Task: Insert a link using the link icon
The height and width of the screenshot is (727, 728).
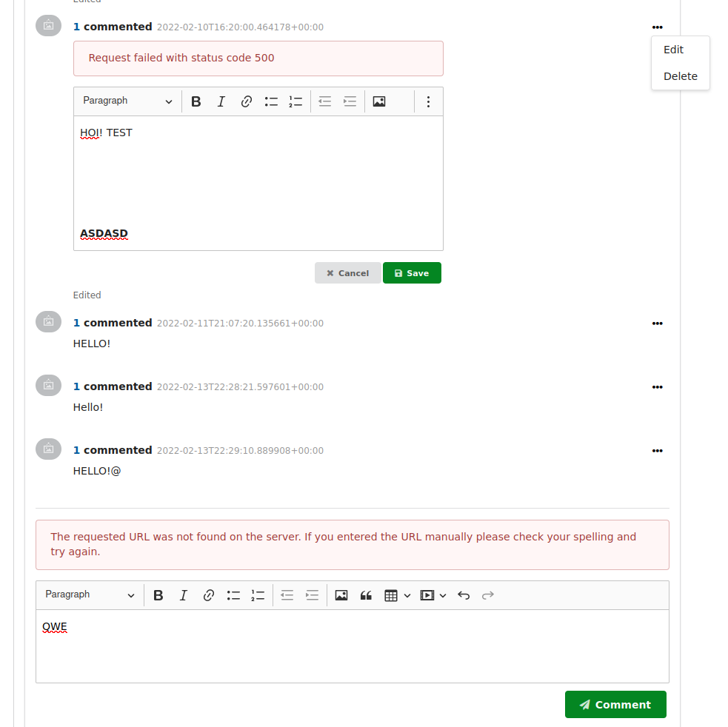Action: click(208, 594)
